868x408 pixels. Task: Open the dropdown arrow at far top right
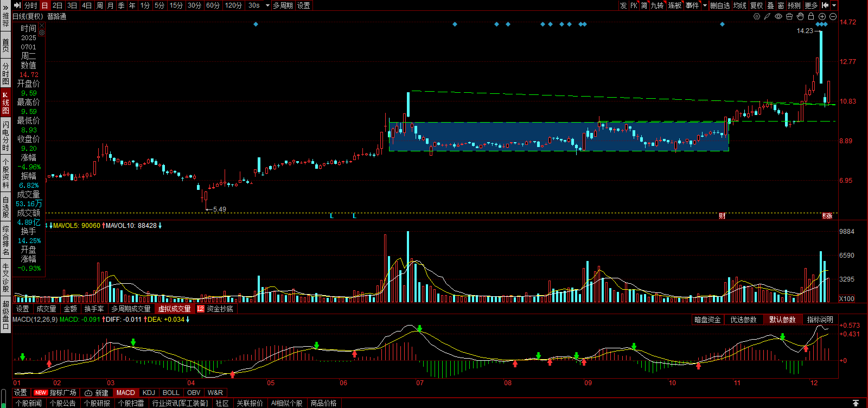pyautogui.click(x=834, y=5)
